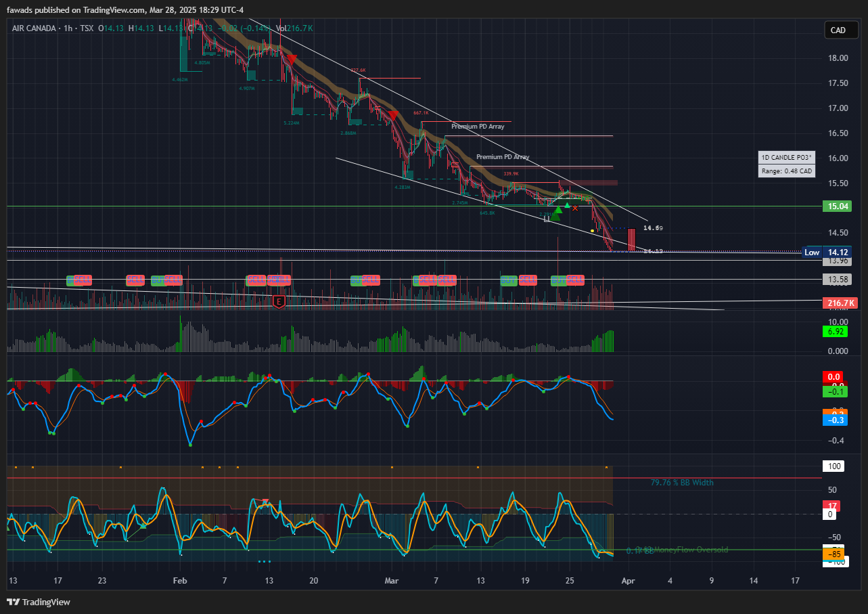Viewport: 868px width, 614px height.
Task: Click the blue -0.3 oscillator value label
Action: (834, 420)
